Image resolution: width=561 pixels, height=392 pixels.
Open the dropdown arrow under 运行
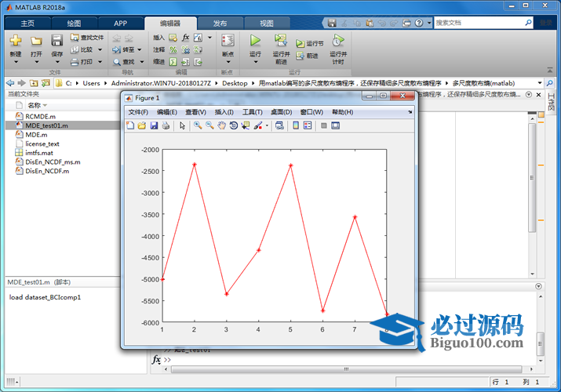pos(255,62)
